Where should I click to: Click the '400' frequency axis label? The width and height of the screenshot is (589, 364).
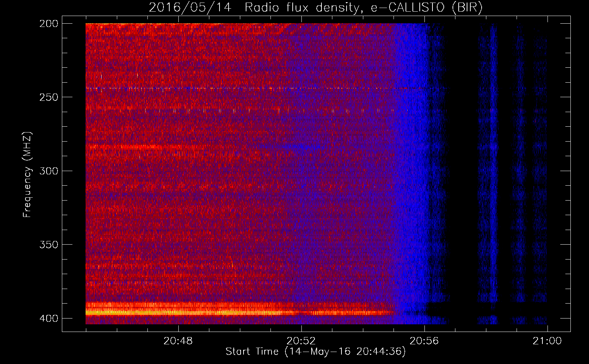point(48,318)
